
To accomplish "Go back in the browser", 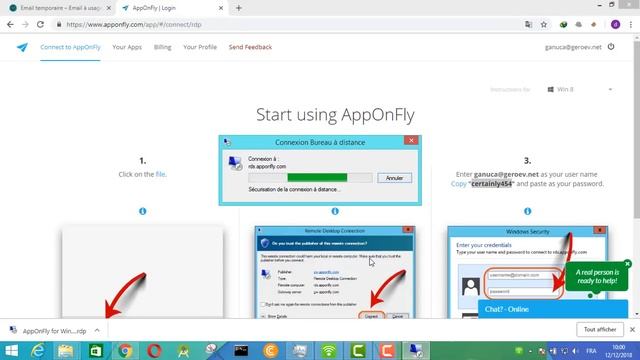I will pos(10,24).
